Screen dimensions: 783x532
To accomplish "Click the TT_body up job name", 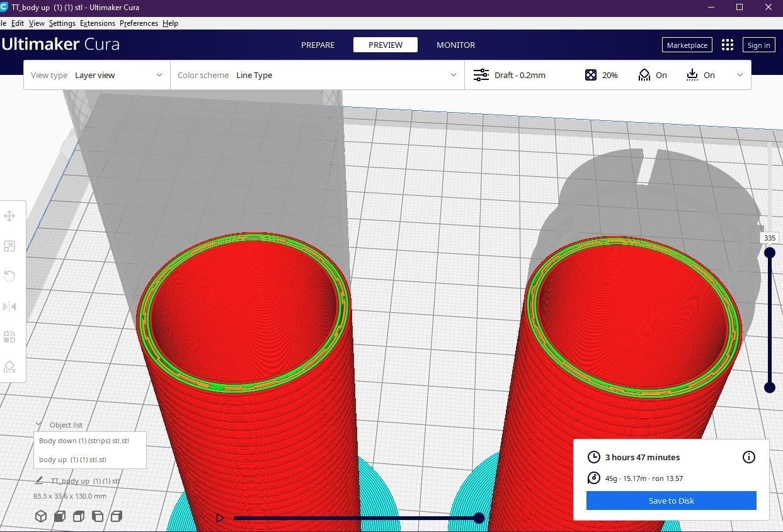I will (84, 481).
